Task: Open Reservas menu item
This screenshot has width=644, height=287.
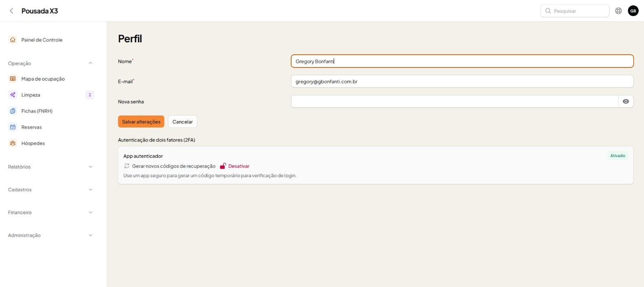Action: tap(51, 127)
